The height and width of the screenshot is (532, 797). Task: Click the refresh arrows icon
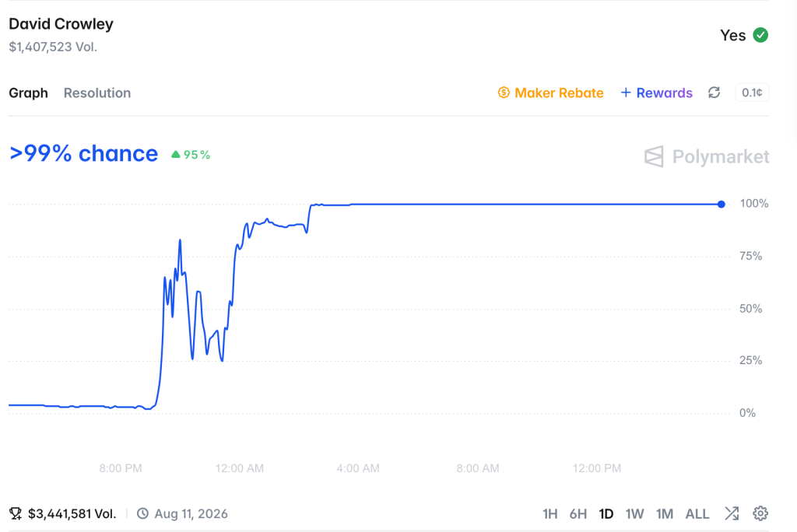(x=714, y=93)
